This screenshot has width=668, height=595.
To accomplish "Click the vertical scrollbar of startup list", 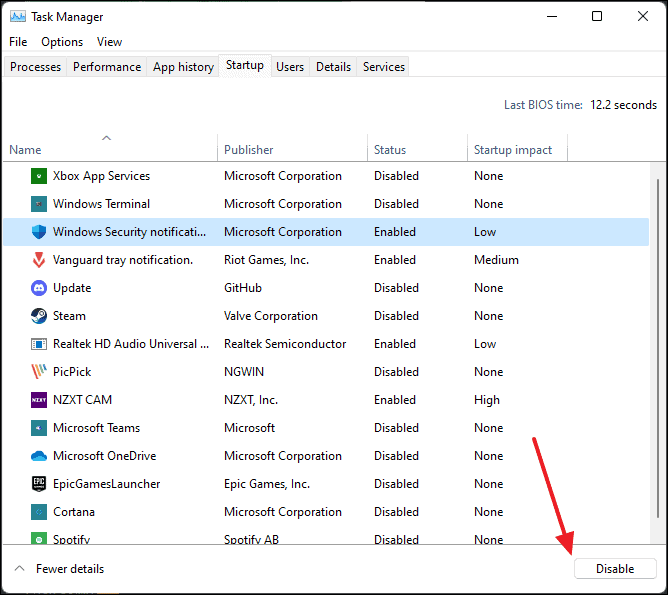I will (658, 349).
